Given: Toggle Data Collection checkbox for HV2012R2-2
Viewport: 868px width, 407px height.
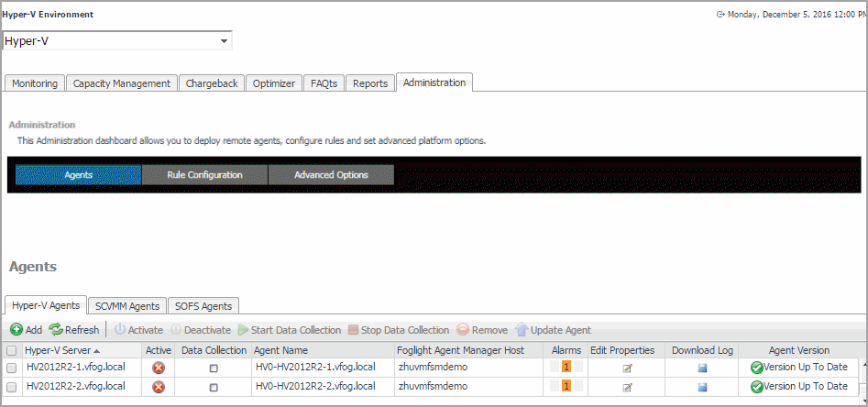Looking at the screenshot, I should (x=214, y=388).
